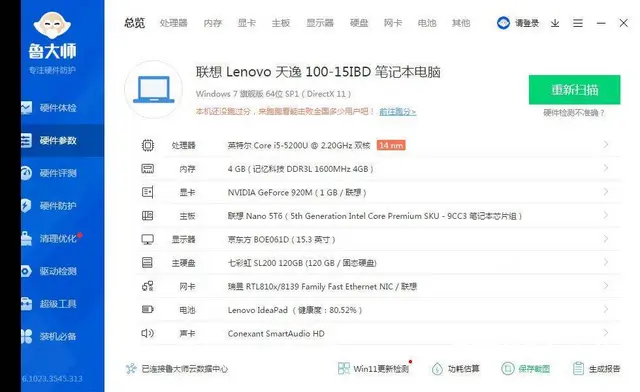Click the 鲁大师 logo avatar
This screenshot has height=392, width=640.
(x=52, y=25)
